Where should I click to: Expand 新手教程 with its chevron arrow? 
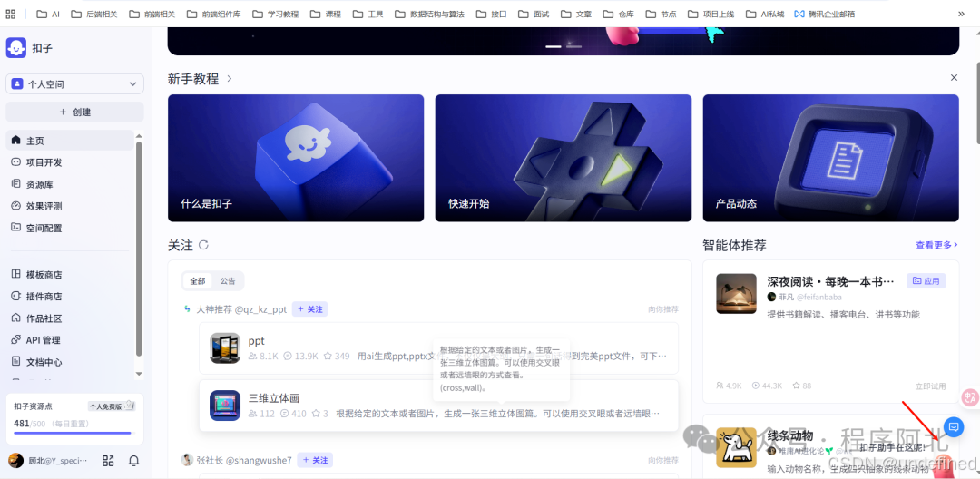tap(230, 79)
